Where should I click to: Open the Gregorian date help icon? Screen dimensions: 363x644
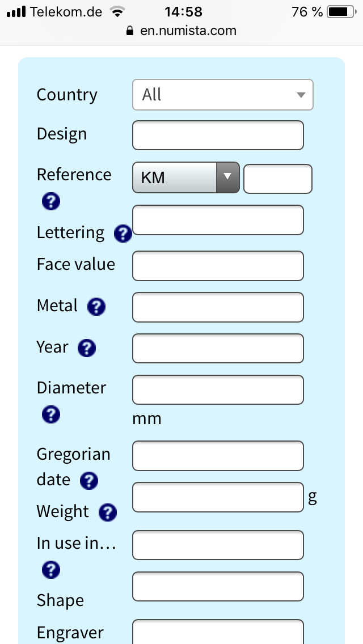[x=89, y=481]
